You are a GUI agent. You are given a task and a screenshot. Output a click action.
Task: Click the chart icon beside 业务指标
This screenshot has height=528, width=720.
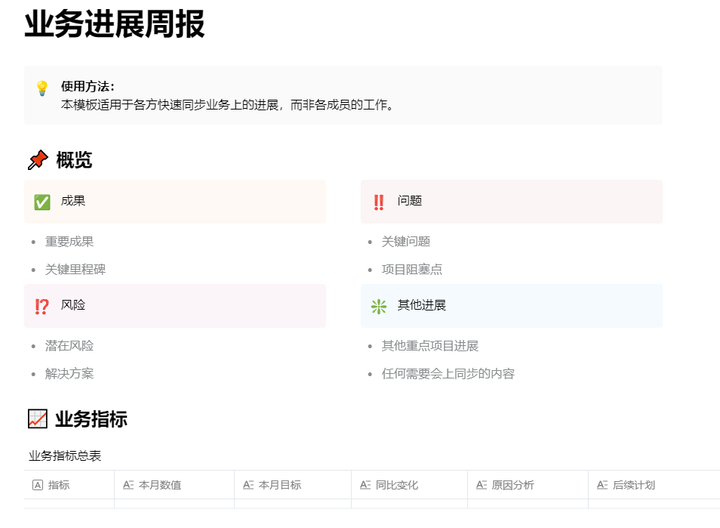(38, 419)
